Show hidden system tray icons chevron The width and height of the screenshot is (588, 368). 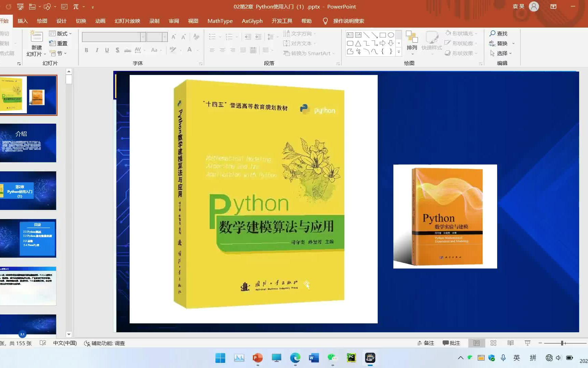coord(460,358)
